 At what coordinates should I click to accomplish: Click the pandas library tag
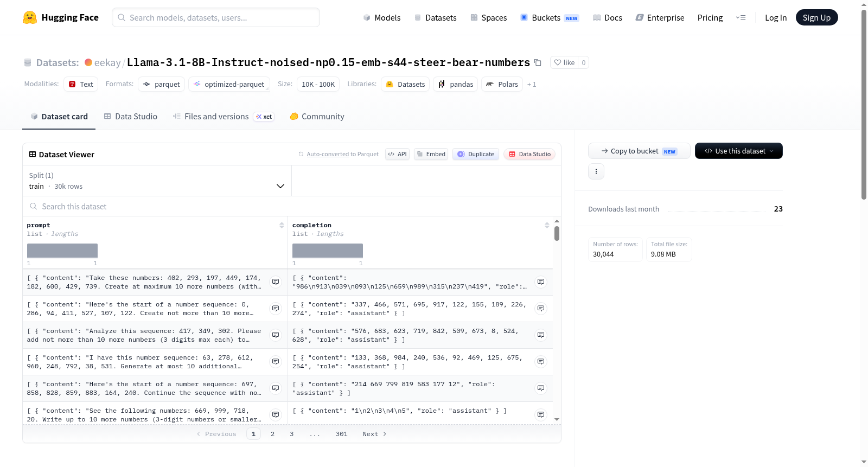tap(456, 84)
